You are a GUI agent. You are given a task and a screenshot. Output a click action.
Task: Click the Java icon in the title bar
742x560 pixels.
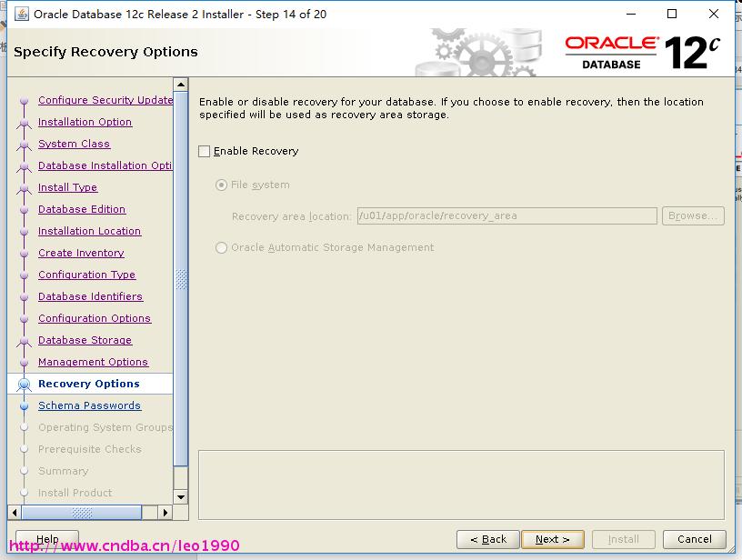coord(22,15)
